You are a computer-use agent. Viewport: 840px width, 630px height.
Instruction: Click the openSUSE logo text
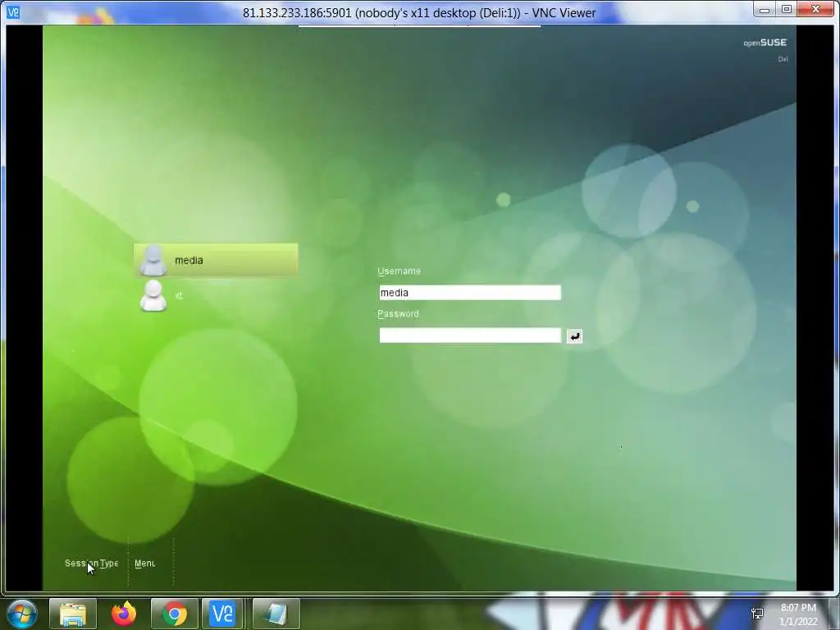point(765,43)
